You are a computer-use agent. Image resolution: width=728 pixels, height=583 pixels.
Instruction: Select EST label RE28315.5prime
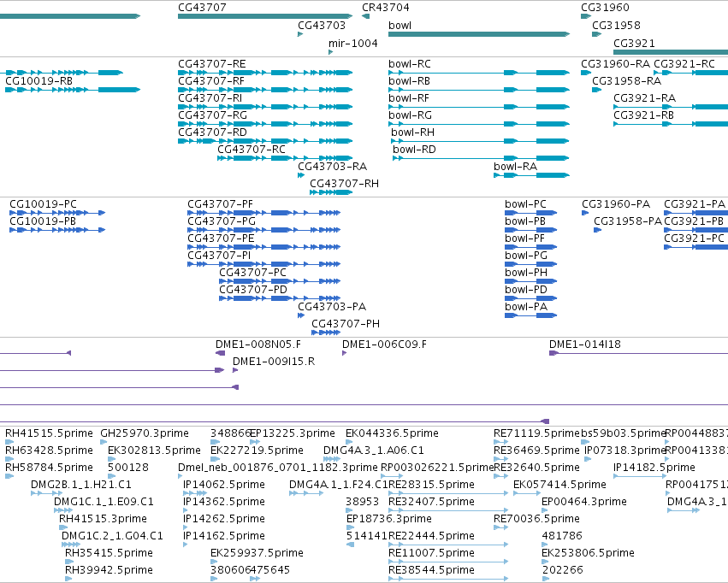point(431,485)
